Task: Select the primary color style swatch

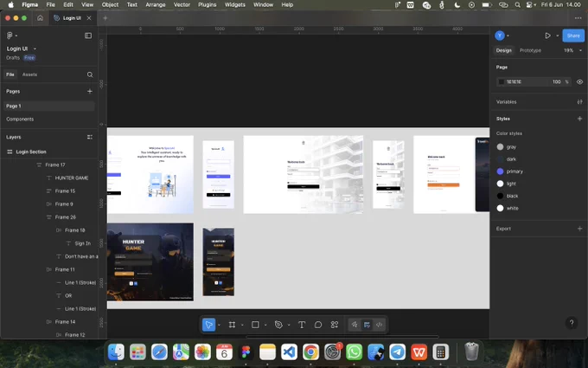Action: click(500, 171)
